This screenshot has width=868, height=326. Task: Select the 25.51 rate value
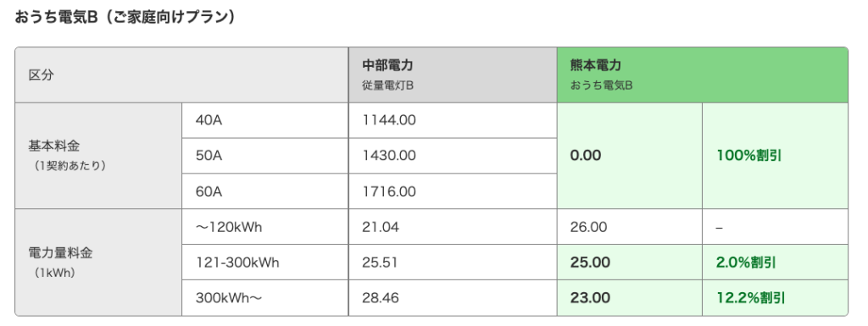(x=380, y=262)
